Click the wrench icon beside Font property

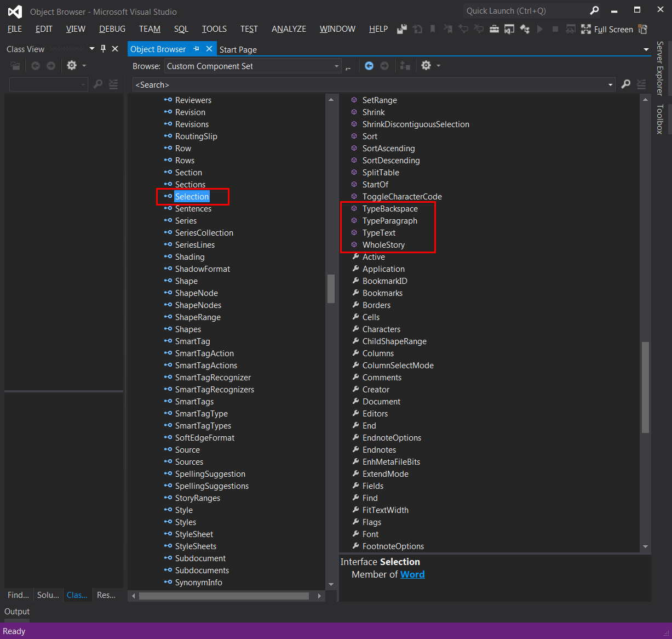[355, 534]
